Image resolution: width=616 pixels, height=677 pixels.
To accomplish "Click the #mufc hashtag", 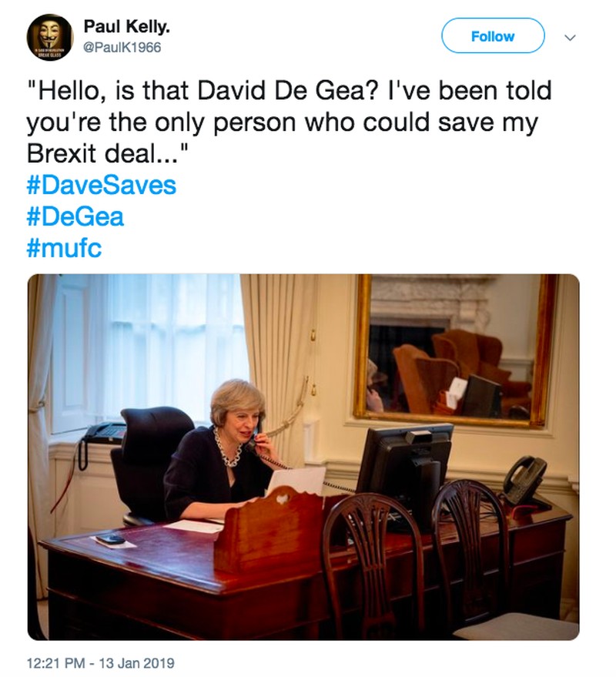I will (64, 249).
